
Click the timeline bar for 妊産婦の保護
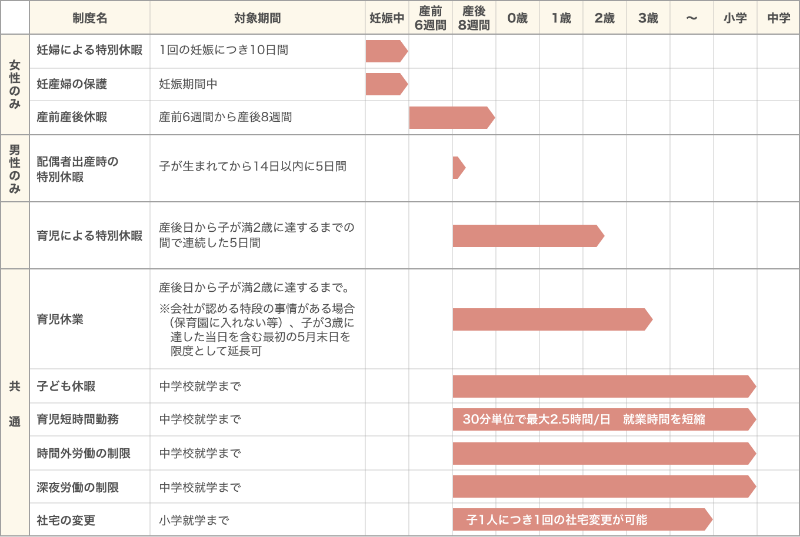tap(387, 84)
